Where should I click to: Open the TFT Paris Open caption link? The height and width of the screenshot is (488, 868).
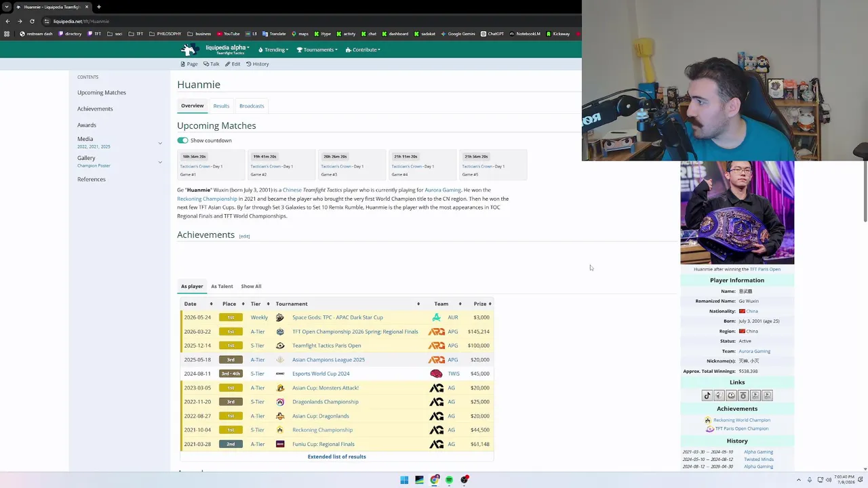coord(765,269)
